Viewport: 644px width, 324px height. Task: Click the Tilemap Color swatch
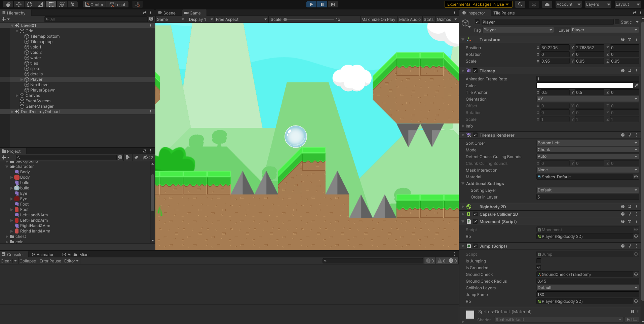point(584,86)
